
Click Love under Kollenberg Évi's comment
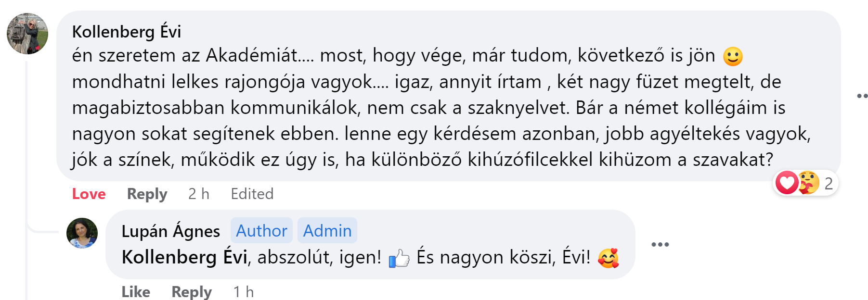89,194
